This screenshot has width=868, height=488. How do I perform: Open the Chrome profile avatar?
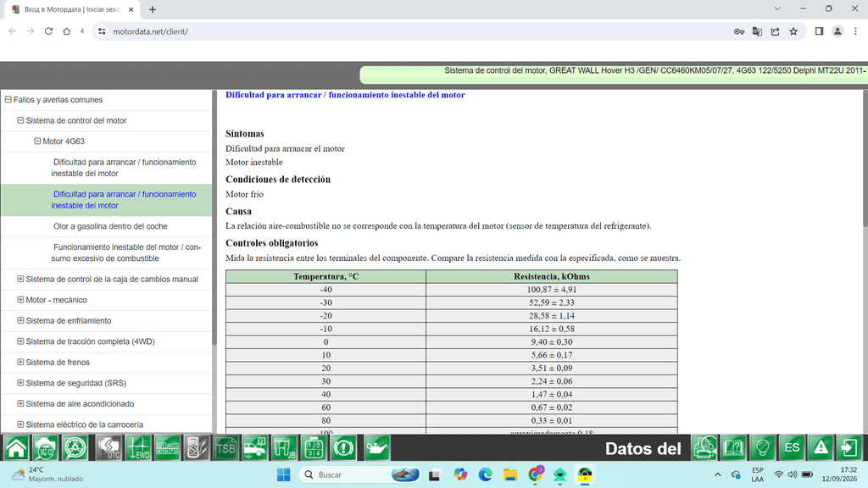pyautogui.click(x=837, y=31)
